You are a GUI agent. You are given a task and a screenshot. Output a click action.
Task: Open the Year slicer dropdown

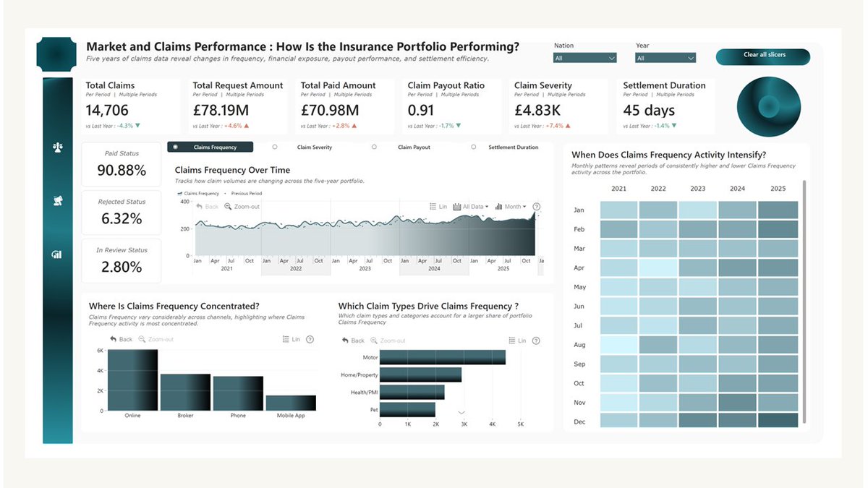666,58
